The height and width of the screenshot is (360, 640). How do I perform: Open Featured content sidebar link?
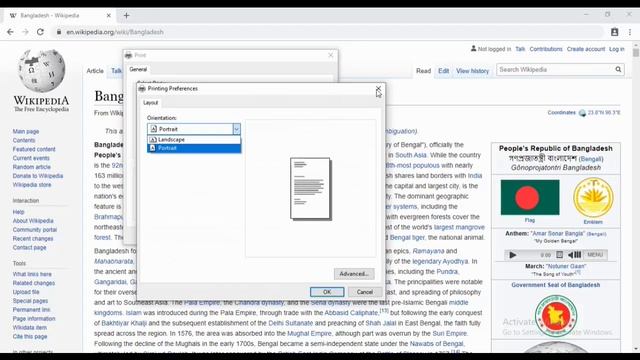point(34,149)
